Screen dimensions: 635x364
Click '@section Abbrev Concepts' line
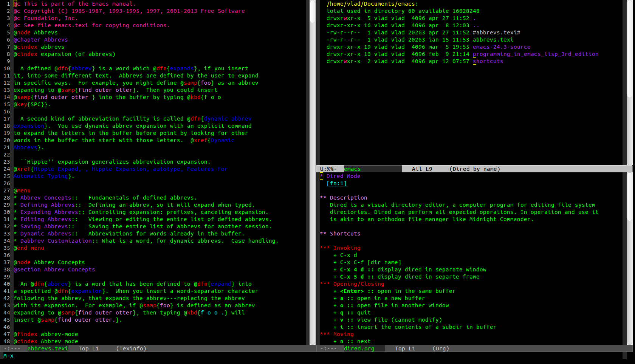(54, 270)
